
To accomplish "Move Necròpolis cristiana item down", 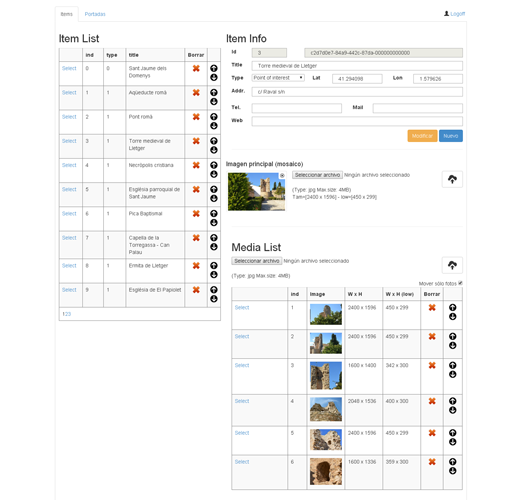I will click(x=214, y=174).
